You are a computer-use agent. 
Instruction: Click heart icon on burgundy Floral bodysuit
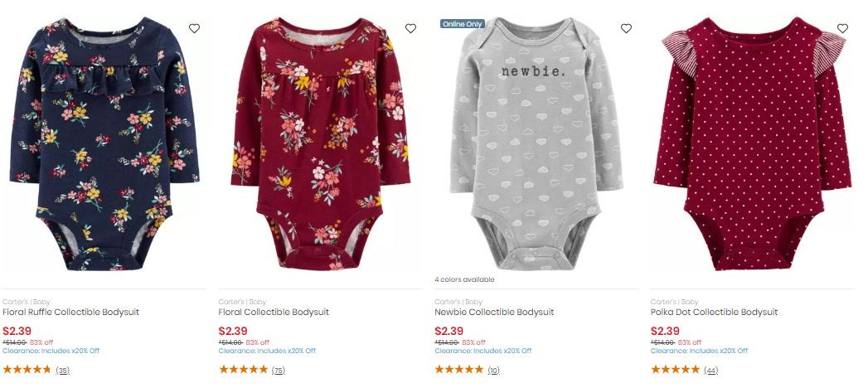[410, 28]
